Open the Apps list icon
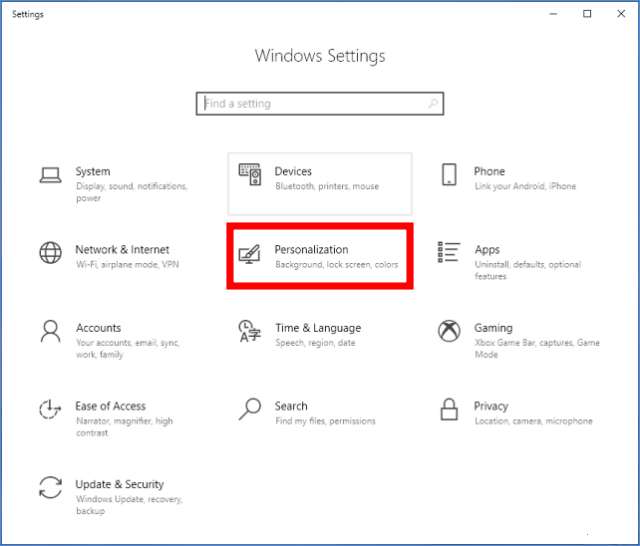Viewport: 640px width, 546px height. click(449, 252)
